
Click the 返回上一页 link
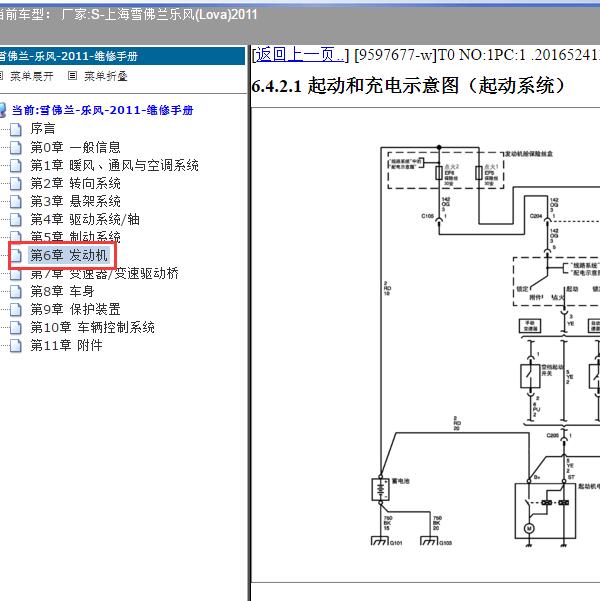pyautogui.click(x=300, y=55)
